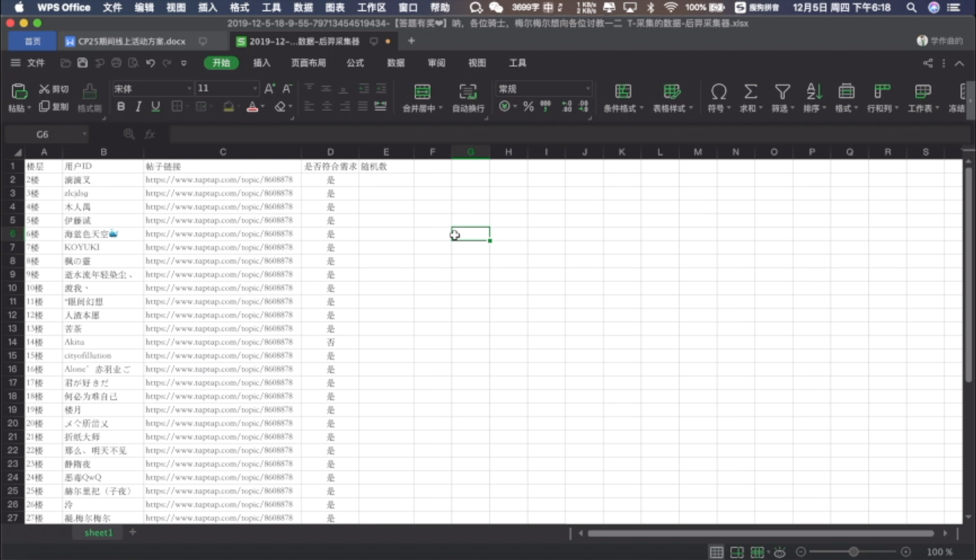
Task: Click the Sort (排序) icon
Action: pos(814,92)
